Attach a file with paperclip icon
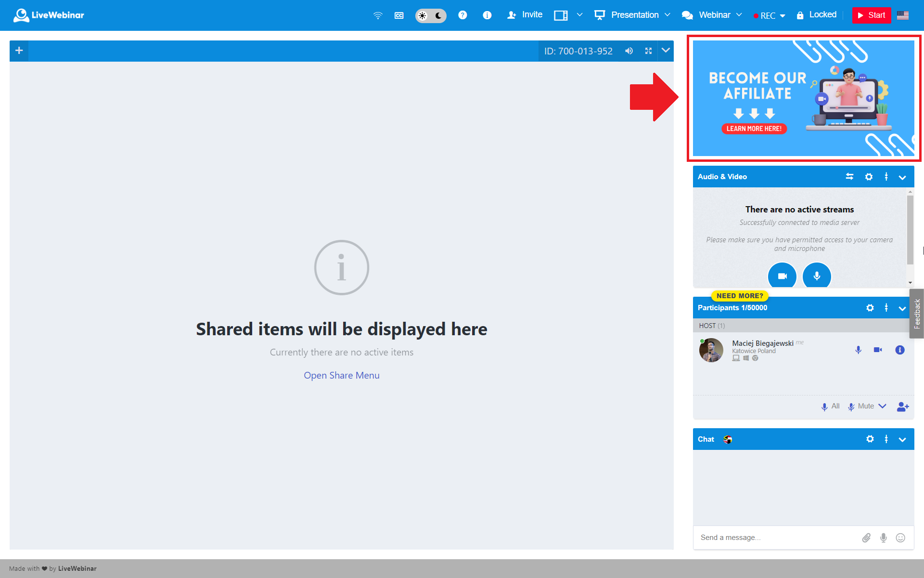Image resolution: width=924 pixels, height=578 pixels. tap(866, 538)
